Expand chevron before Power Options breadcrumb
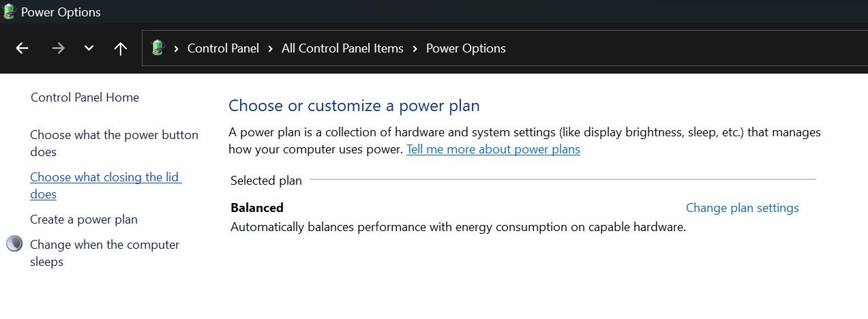 pos(415,48)
